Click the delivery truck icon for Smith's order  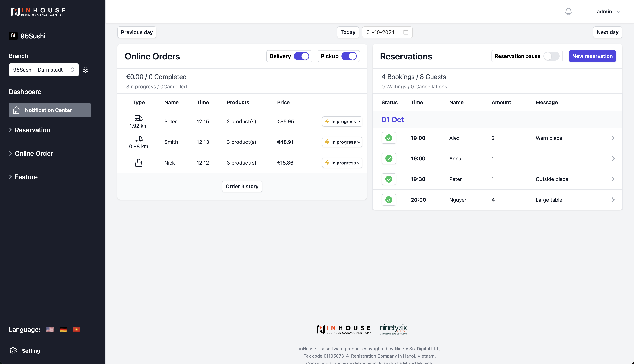pyautogui.click(x=139, y=138)
